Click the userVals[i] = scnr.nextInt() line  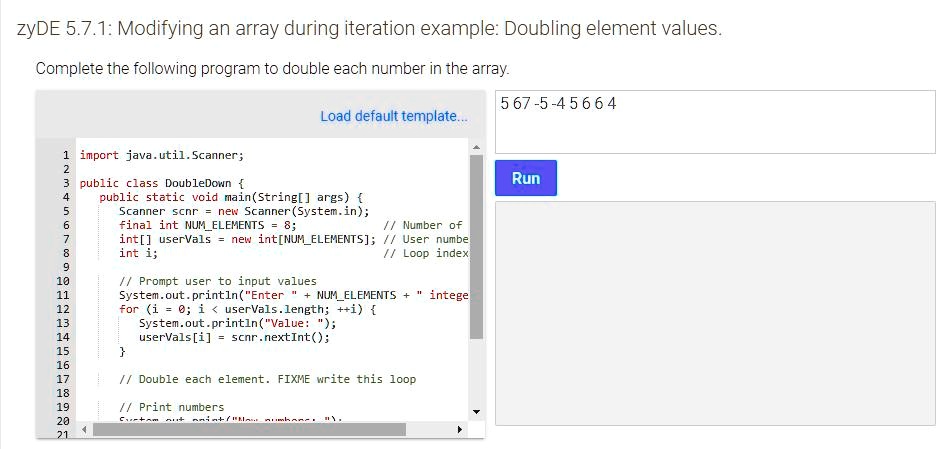tap(234, 337)
